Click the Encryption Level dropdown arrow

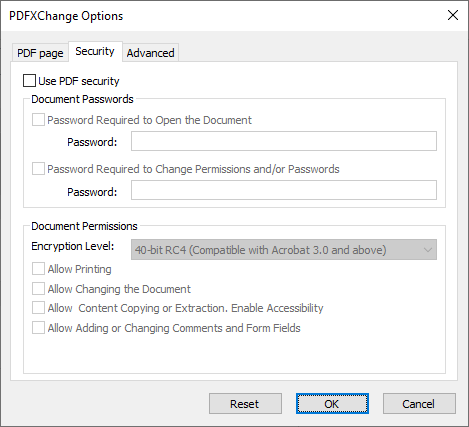tap(428, 250)
